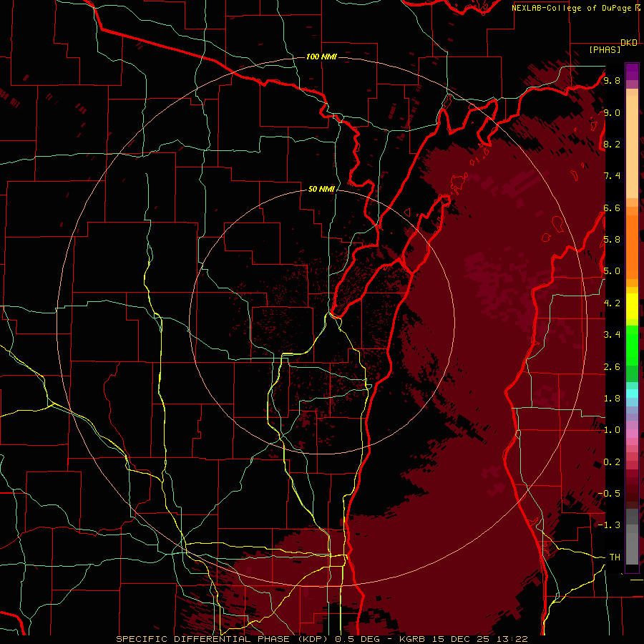644x644 pixels.
Task: Pick the bright yellow color bar segment
Action: click(632, 306)
